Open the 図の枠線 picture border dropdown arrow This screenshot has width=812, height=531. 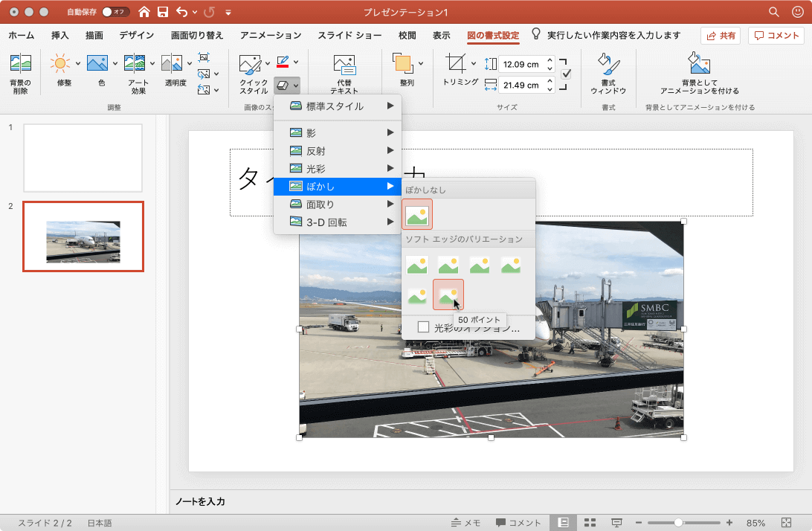[x=296, y=62]
